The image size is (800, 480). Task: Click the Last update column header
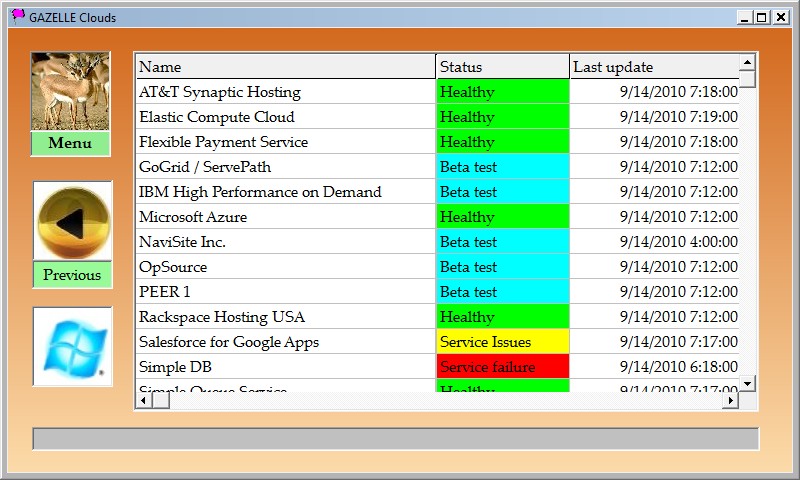click(654, 67)
